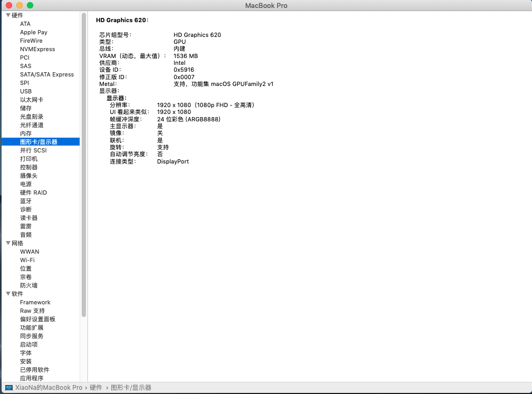This screenshot has width=532, height=394.
Task: Open the 蓝牙 entry
Action: 26,201
